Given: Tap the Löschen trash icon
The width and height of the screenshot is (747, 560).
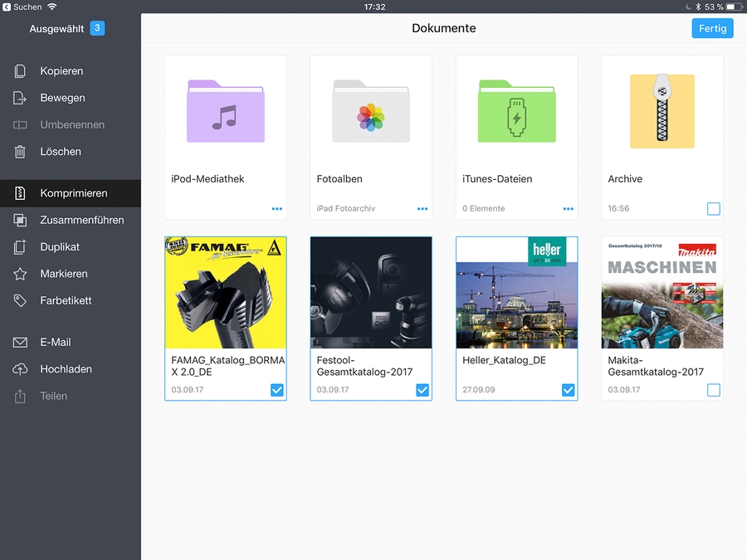Looking at the screenshot, I should [x=21, y=152].
